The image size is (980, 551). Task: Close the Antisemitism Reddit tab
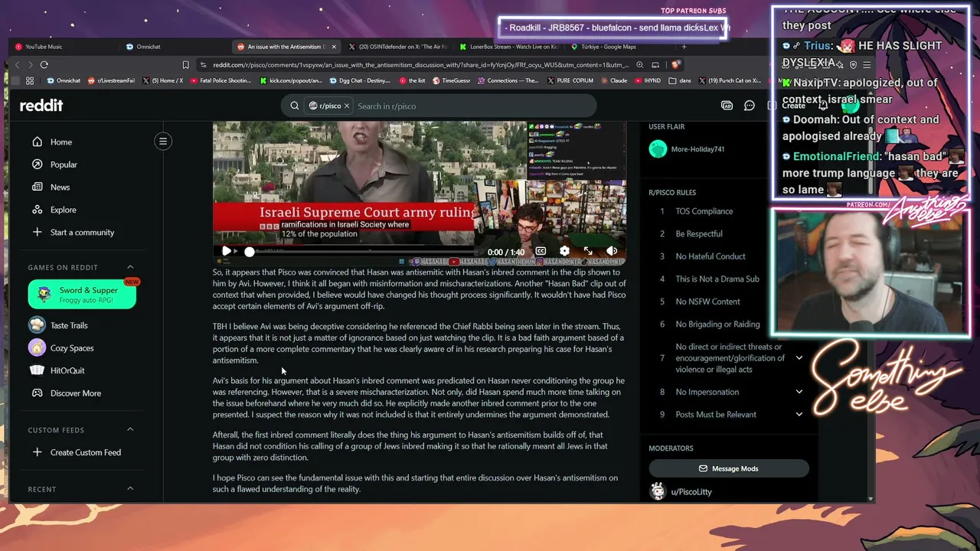tap(334, 47)
